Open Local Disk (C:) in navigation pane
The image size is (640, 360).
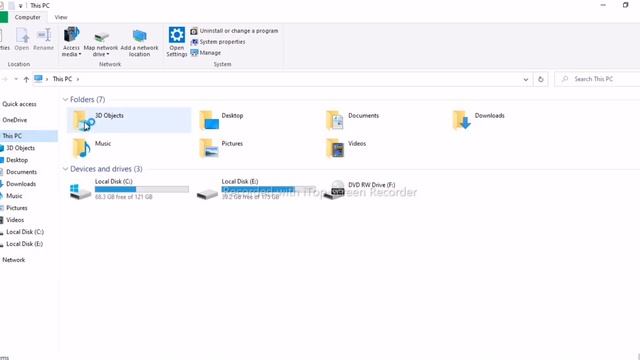point(24,232)
